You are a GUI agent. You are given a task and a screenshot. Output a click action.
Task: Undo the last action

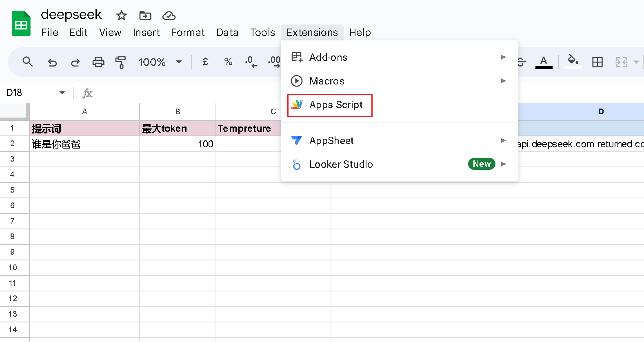52,62
